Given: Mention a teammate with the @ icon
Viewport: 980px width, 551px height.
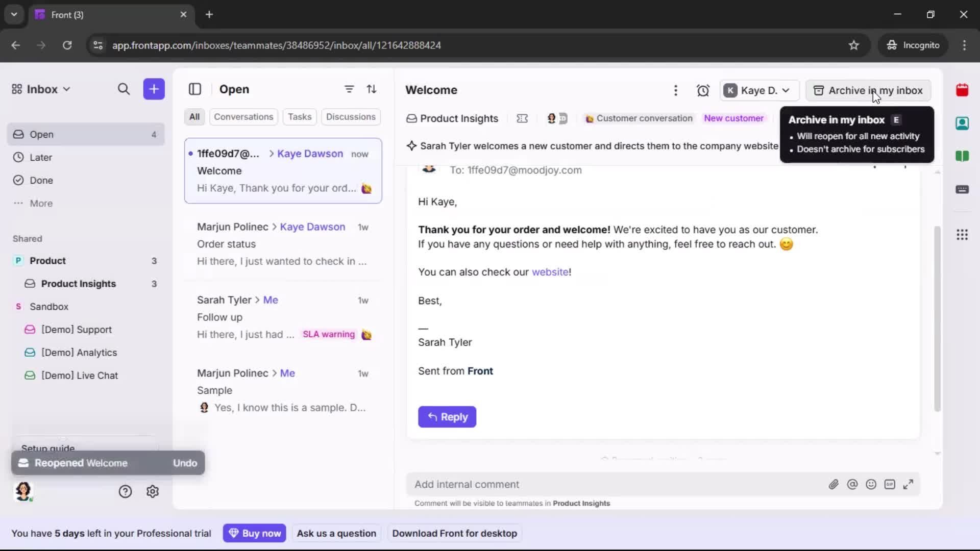Looking at the screenshot, I should pos(853,484).
